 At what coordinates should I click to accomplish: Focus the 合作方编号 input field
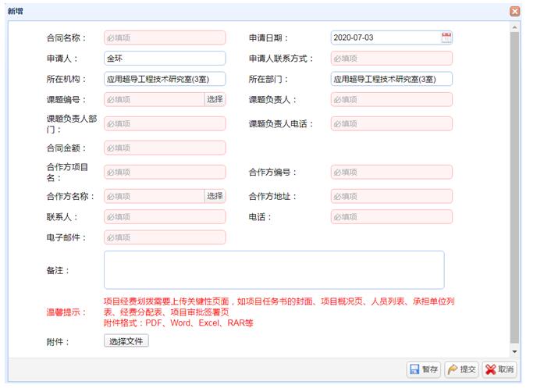[x=392, y=172]
